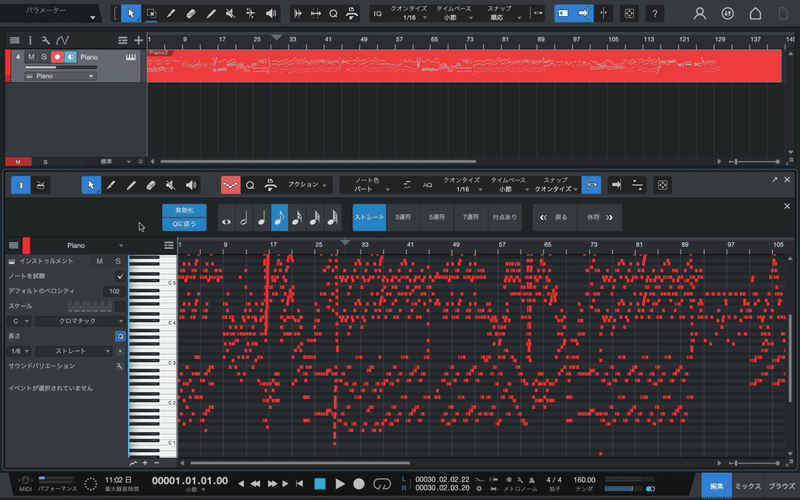The height and width of the screenshot is (500, 800).
Task: Open the chromatic scale type dropdown
Action: coord(81,321)
